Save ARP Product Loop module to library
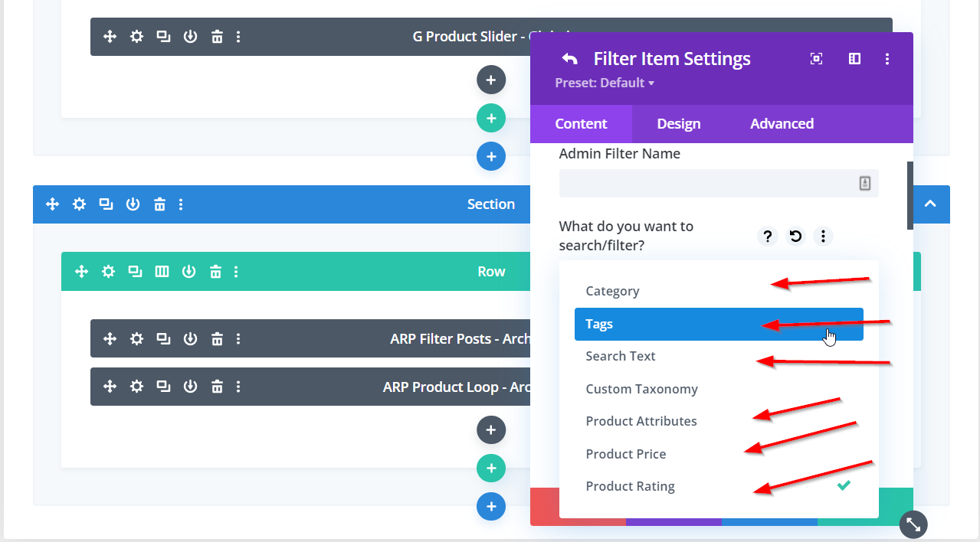The width and height of the screenshot is (980, 542). tap(190, 387)
